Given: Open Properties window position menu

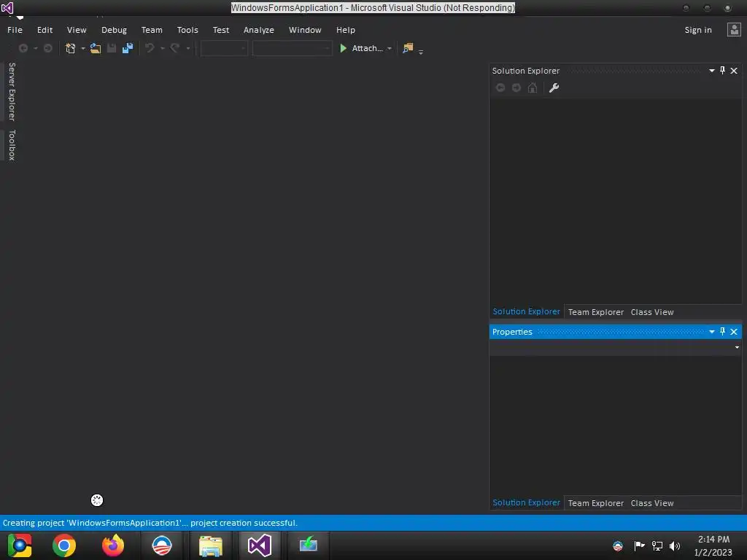Looking at the screenshot, I should tap(712, 332).
